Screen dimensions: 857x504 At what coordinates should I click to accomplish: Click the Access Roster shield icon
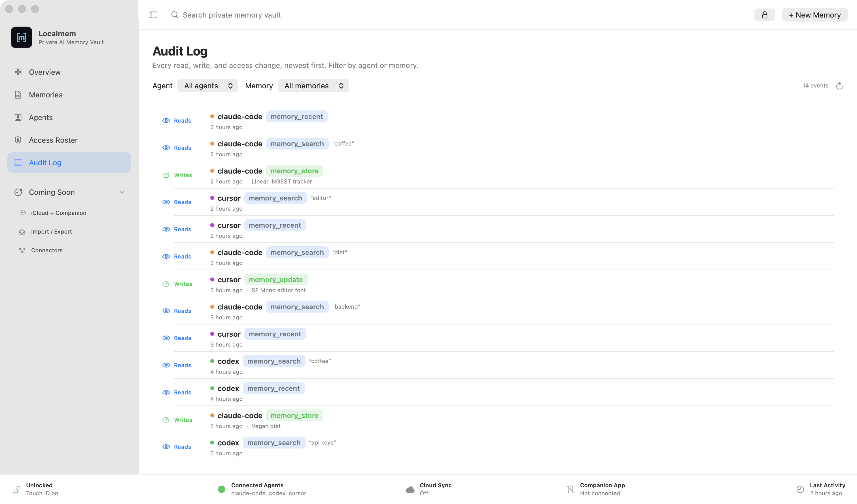point(18,140)
